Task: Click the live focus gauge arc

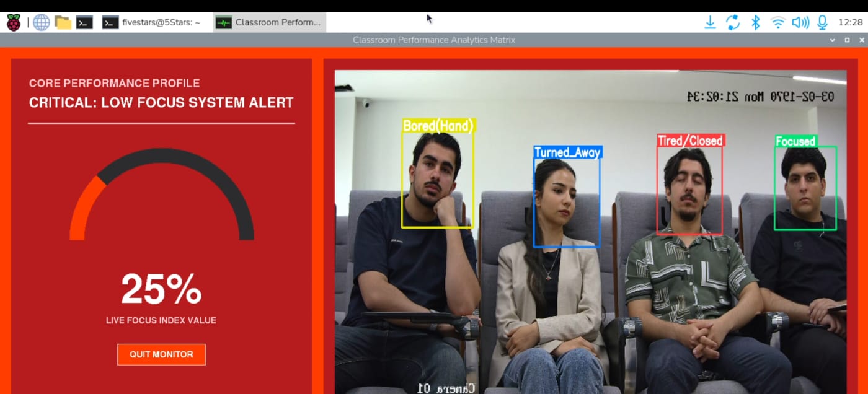Action: coord(162,194)
